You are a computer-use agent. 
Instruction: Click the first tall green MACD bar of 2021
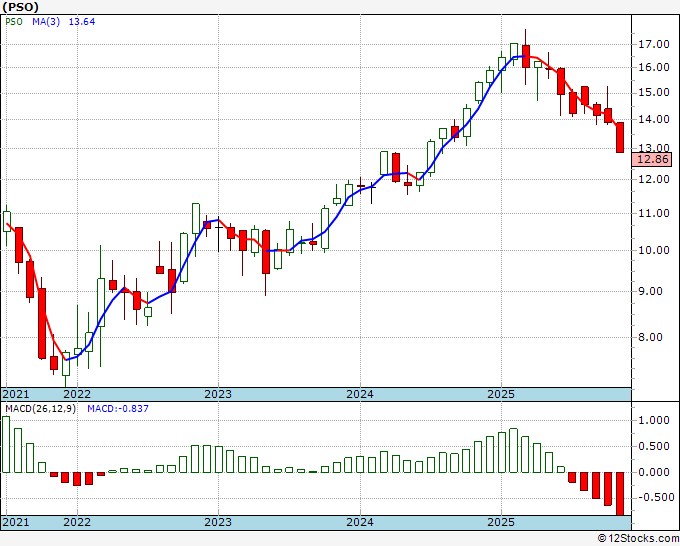(6, 444)
